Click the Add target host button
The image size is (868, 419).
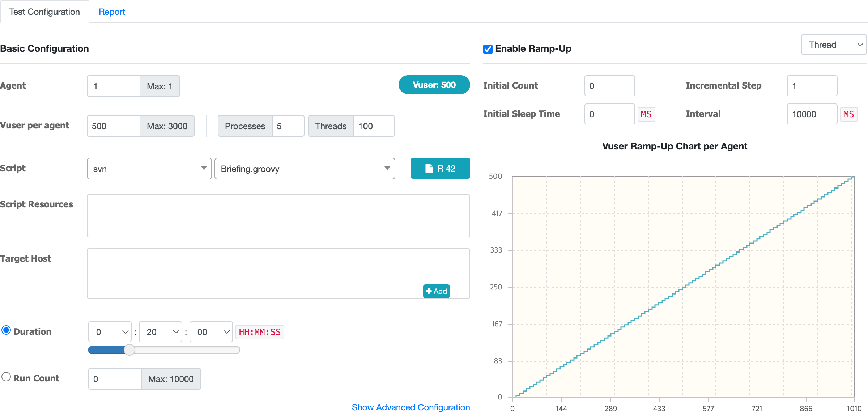436,291
